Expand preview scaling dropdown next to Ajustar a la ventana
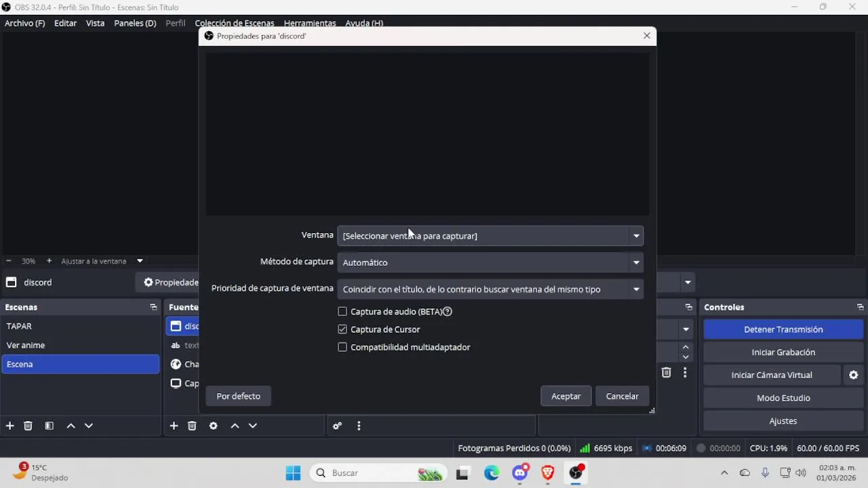The width and height of the screenshot is (868, 488). 140,261
